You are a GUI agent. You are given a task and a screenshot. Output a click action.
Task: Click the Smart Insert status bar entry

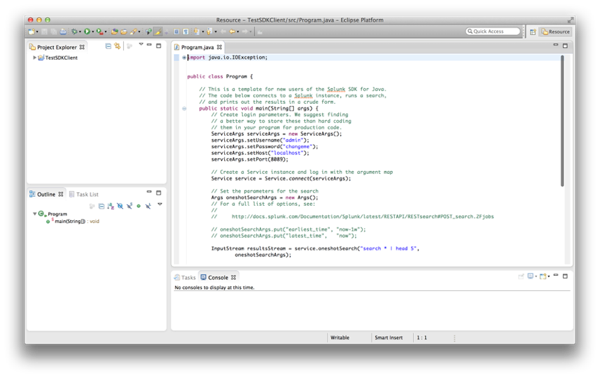(x=388, y=337)
